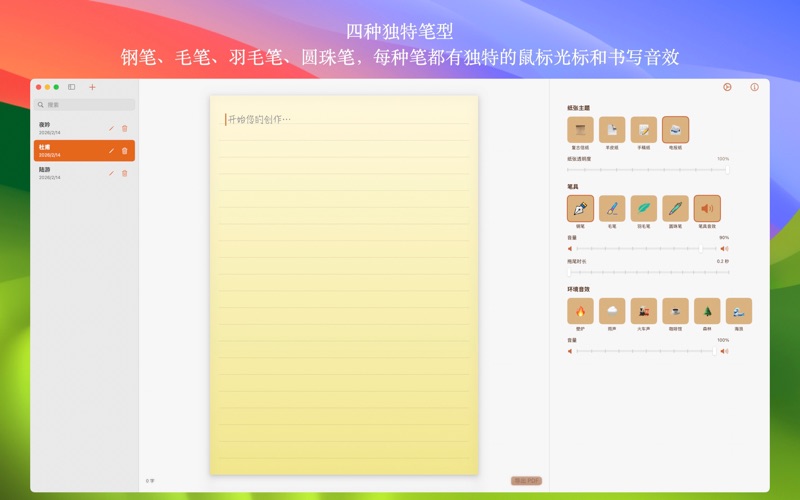Screen dimensions: 800x500
Task: Toggle the 火车声 train ambient sound
Action: 643,311
